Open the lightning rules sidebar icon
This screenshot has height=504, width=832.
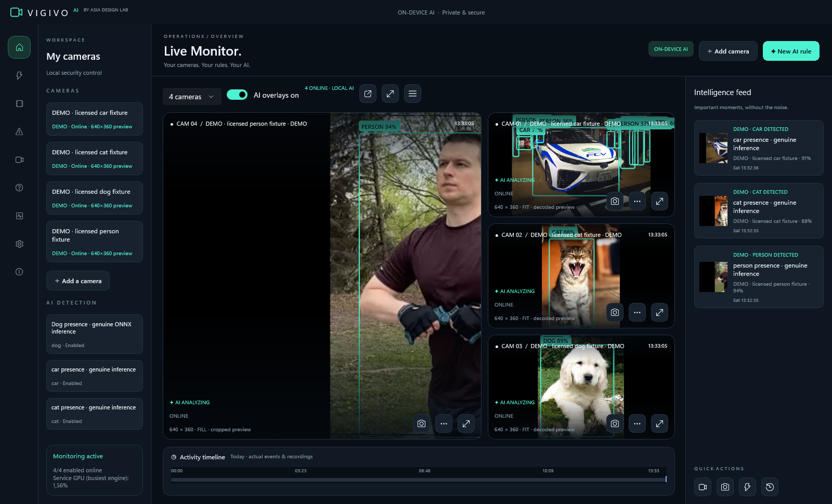pyautogui.click(x=19, y=75)
